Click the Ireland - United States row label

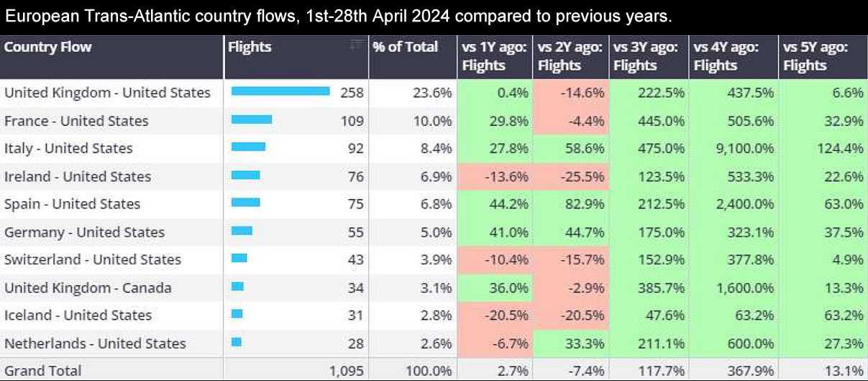[x=78, y=177]
